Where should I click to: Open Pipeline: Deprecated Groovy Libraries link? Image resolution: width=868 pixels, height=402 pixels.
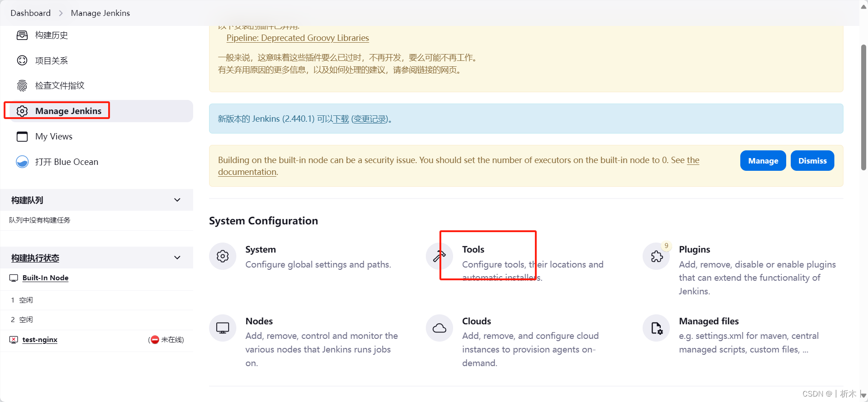pos(298,38)
